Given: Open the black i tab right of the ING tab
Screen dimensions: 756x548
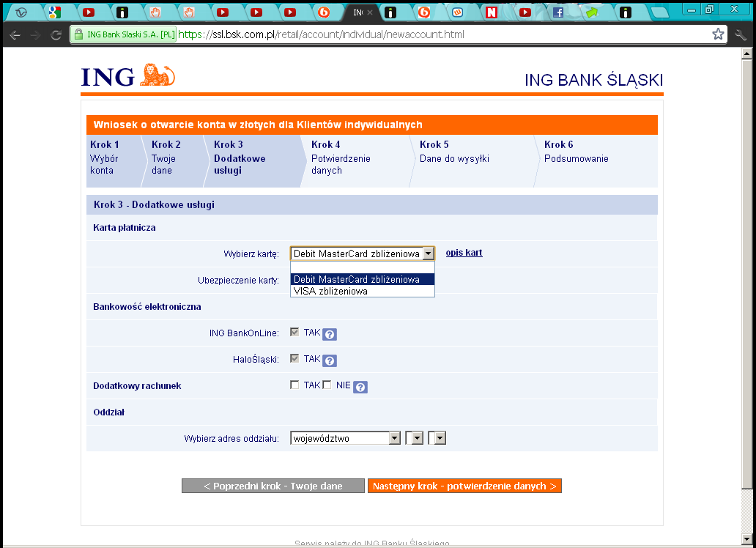Looking at the screenshot, I should 390,12.
